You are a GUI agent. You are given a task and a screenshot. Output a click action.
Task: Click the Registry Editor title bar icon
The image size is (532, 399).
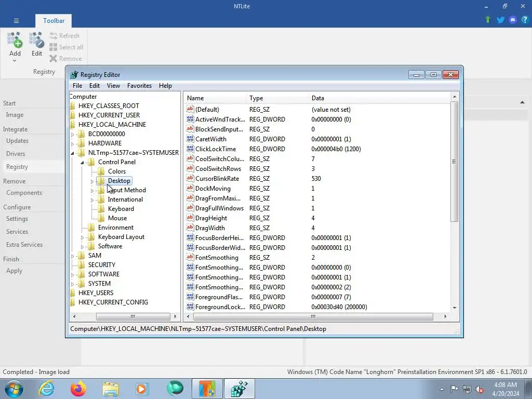coord(74,75)
